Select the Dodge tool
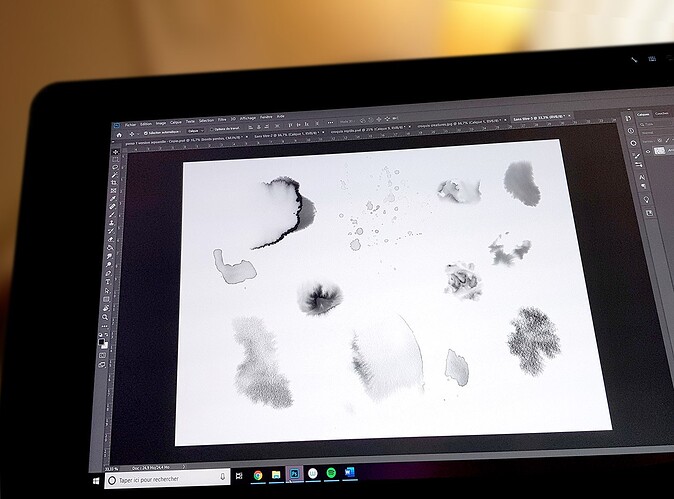Image resolution: width=674 pixels, height=499 pixels. (109, 264)
